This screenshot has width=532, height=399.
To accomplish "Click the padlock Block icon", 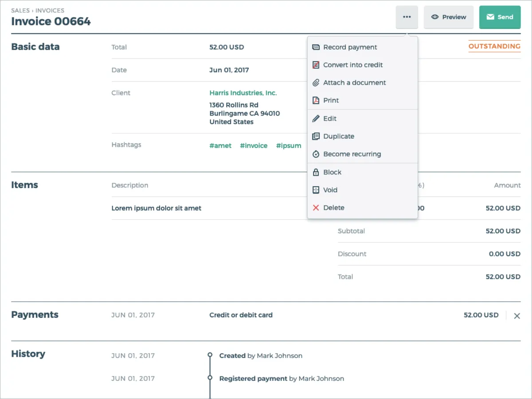I will (x=316, y=172).
